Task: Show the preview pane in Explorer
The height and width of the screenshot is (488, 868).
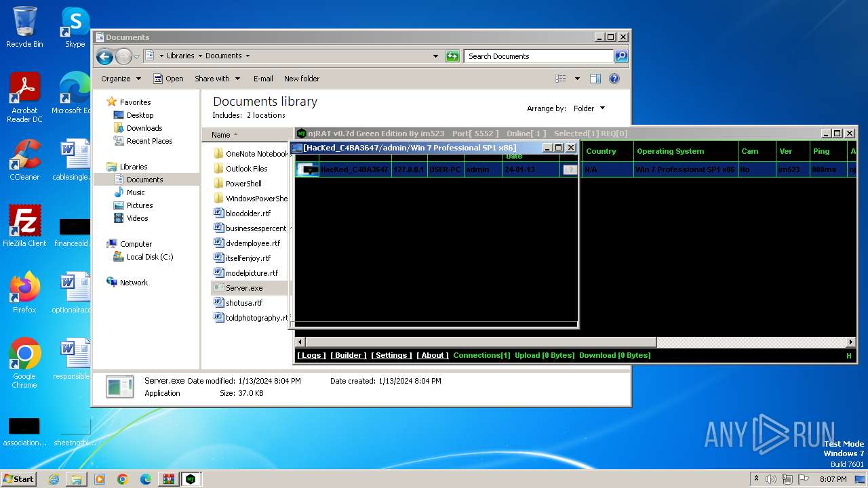Action: tap(595, 79)
